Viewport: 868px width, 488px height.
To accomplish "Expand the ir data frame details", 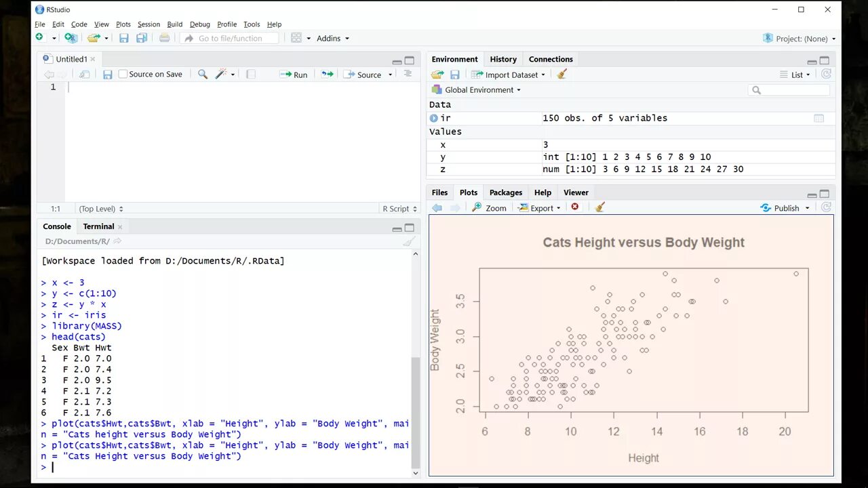I will pyautogui.click(x=434, y=118).
